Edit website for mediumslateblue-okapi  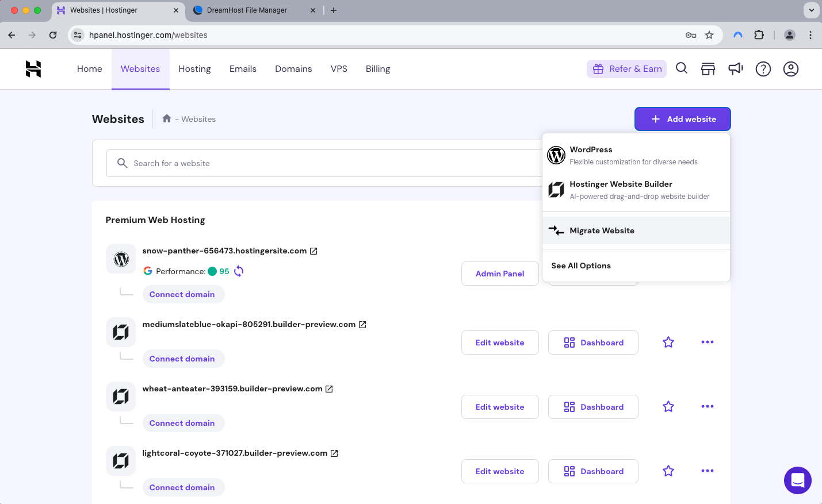click(500, 343)
